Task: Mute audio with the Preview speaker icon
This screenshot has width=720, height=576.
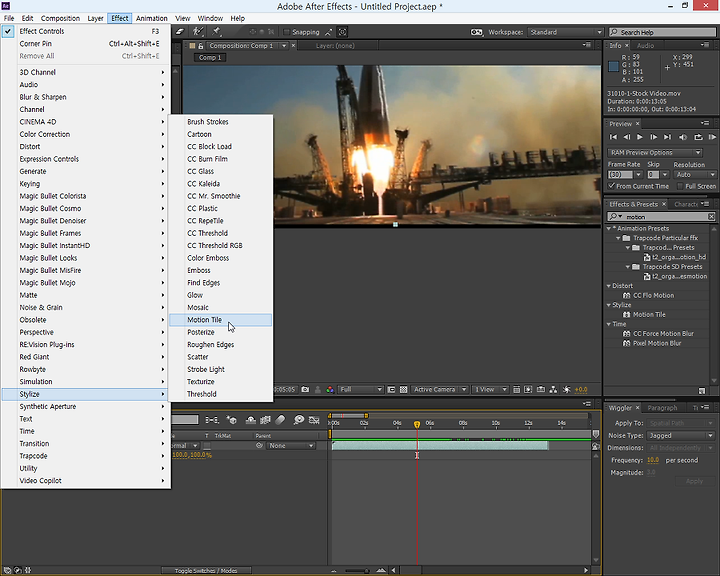Action: (683, 137)
